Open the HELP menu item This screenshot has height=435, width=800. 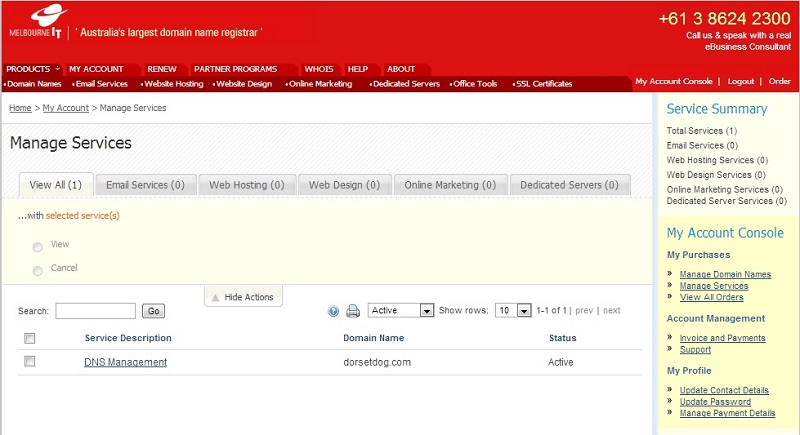[x=358, y=69]
